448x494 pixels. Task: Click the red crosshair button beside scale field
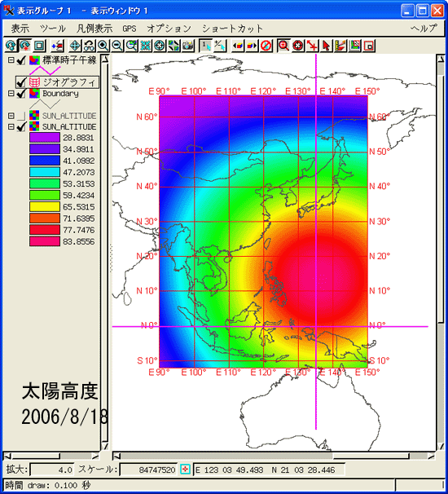coord(185,470)
